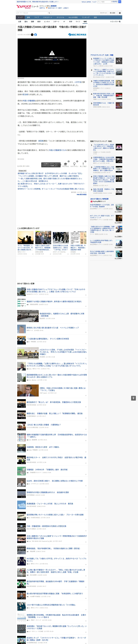Click the PayPay残高 icon

91,201
